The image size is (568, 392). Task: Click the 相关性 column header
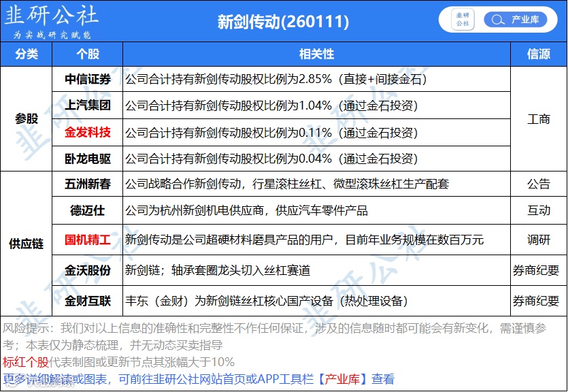pos(316,54)
